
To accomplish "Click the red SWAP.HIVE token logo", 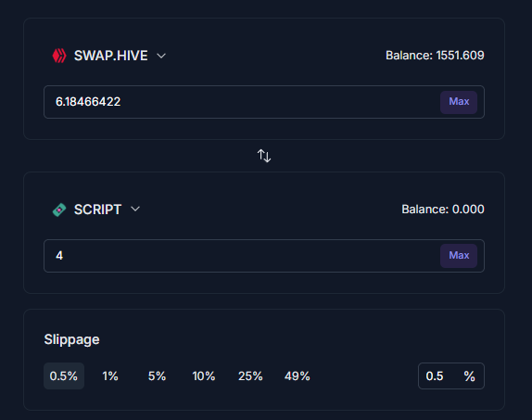I will pos(59,56).
